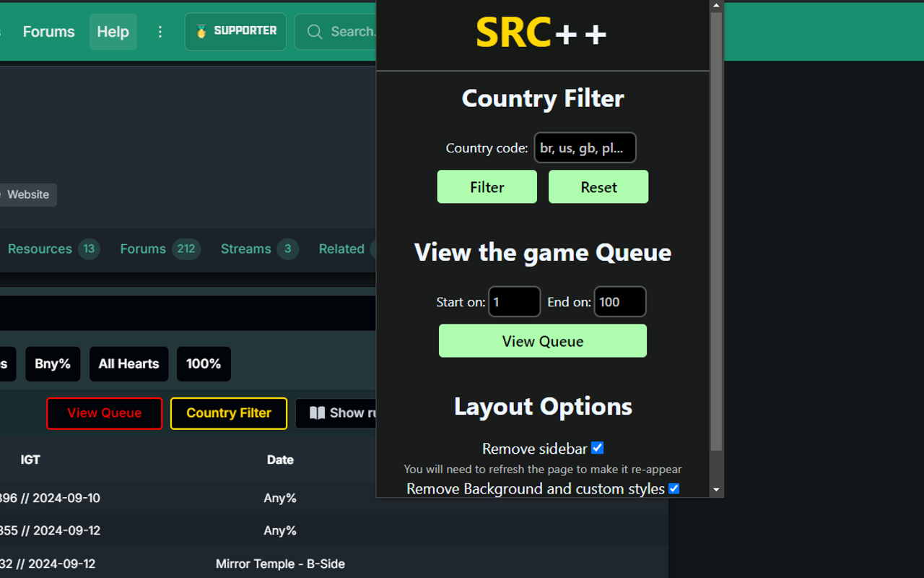Open Forums from the navigation bar
This screenshot has height=578, width=924.
(x=48, y=31)
